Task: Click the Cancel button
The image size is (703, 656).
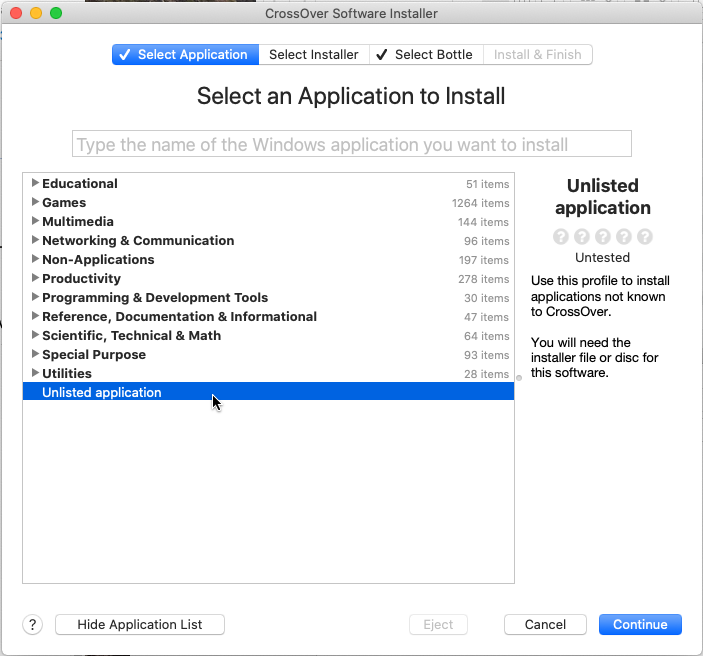Action: pyautogui.click(x=545, y=624)
